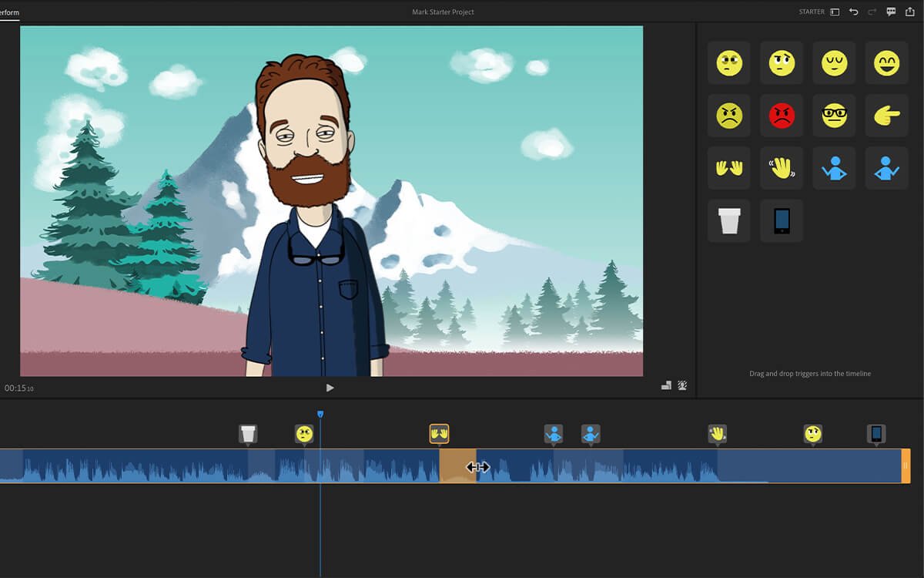Image resolution: width=924 pixels, height=578 pixels.
Task: Switch to the Perform tab
Action: point(9,12)
